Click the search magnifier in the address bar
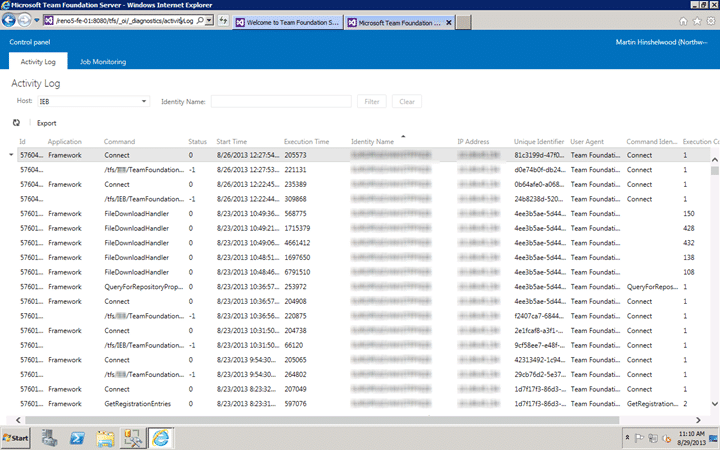The width and height of the screenshot is (720, 450). (x=200, y=21)
